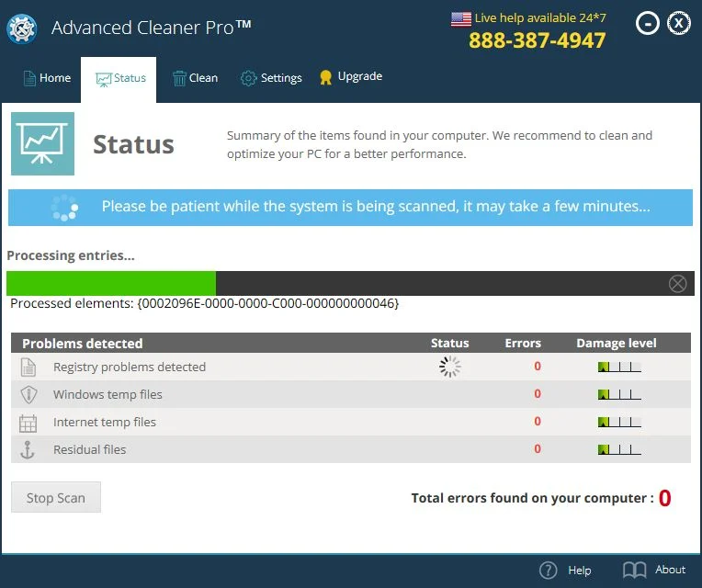702x588 pixels.
Task: Click the Home document icon
Action: coord(29,78)
